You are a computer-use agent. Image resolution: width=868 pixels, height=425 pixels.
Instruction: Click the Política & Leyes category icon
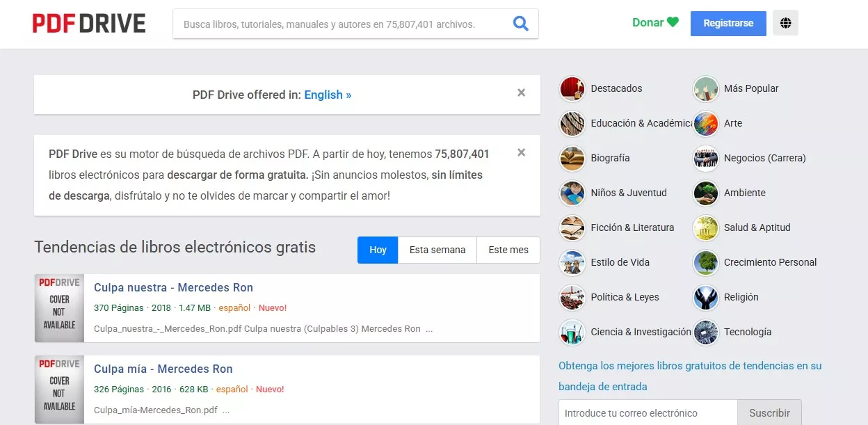(572, 297)
